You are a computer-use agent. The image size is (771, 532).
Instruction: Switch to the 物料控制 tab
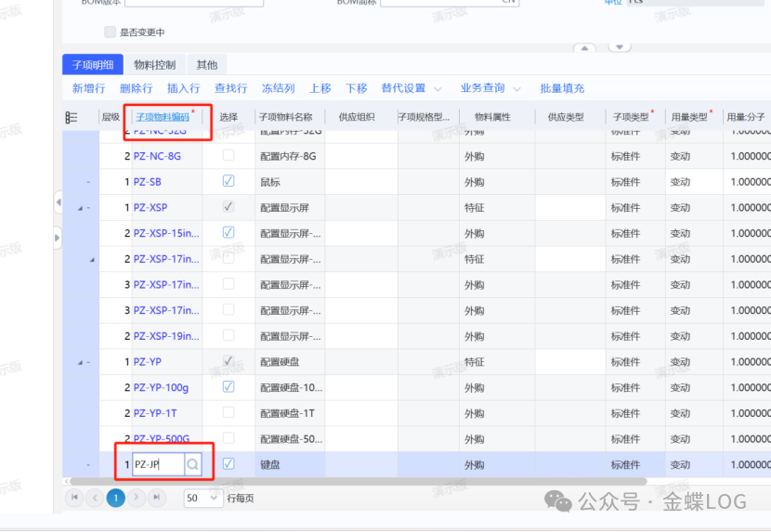(154, 65)
